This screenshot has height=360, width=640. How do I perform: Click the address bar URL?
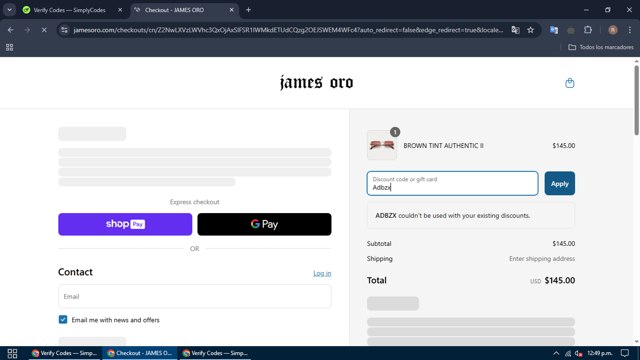288,30
